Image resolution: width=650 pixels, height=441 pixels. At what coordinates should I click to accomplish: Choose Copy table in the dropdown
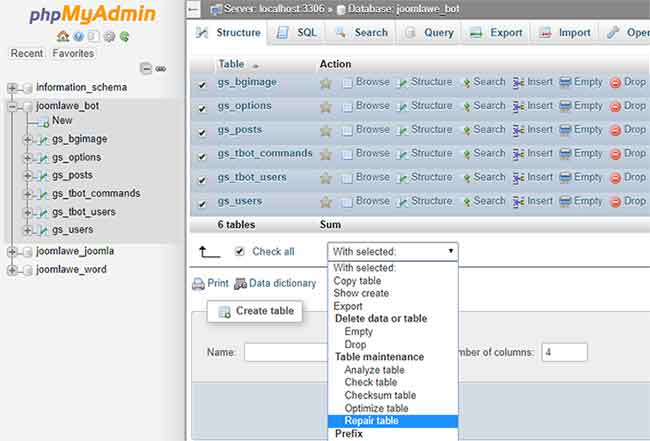click(x=393, y=281)
